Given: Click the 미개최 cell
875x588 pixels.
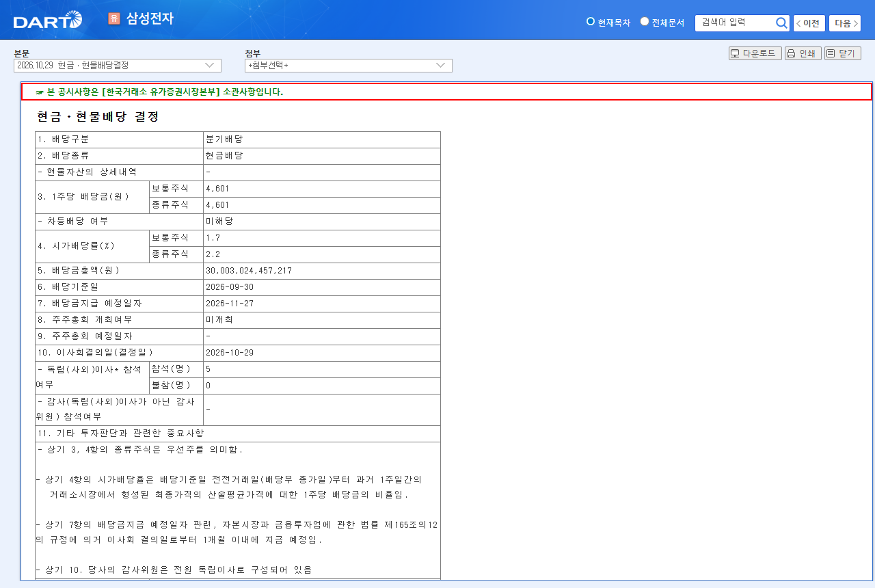Looking at the screenshot, I should [322, 320].
